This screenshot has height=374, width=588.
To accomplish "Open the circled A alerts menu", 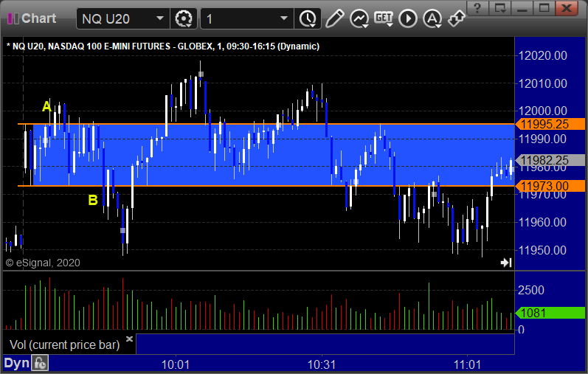I will [x=432, y=18].
